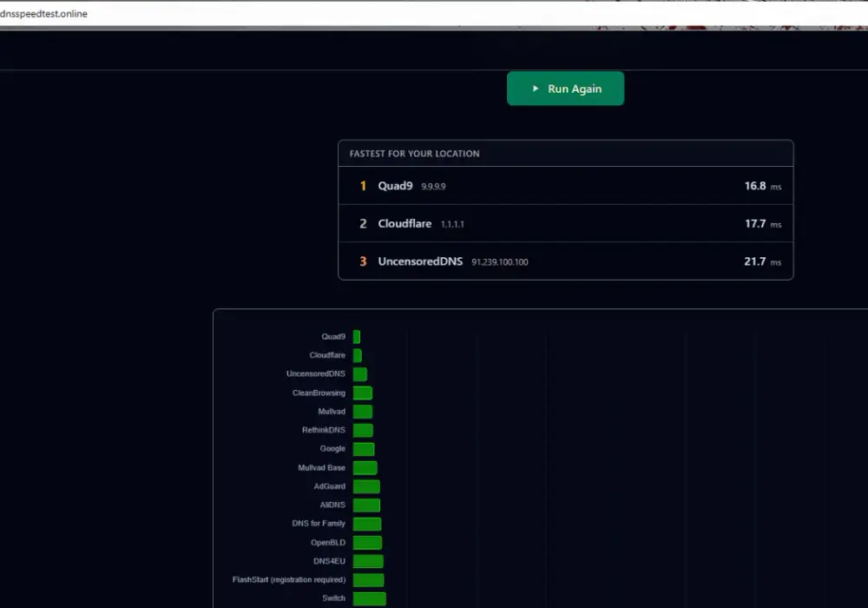Click the play icon in Run Again button

pyautogui.click(x=536, y=89)
